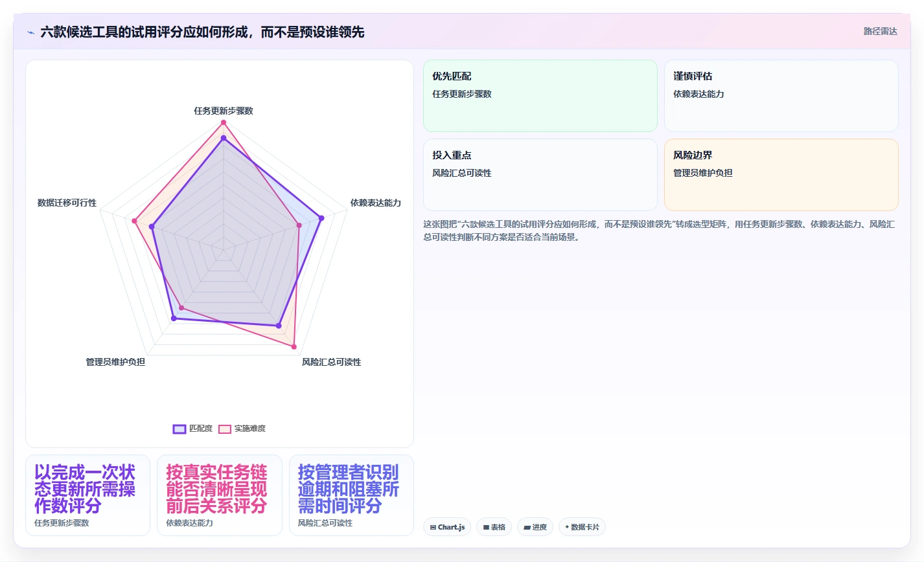Screen dimensions: 924x562
Task: Click the pink 实施难度 point on 风险汇总可读性 axis
Action: (x=294, y=347)
